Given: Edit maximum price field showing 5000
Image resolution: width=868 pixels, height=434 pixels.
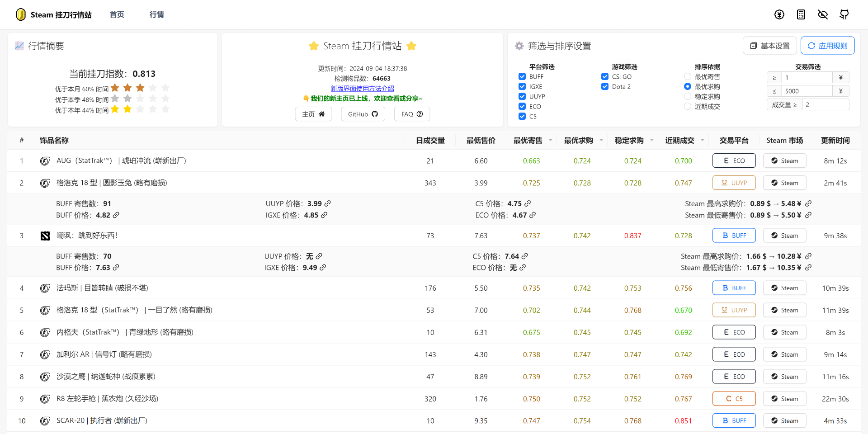Looking at the screenshot, I should click(x=807, y=91).
